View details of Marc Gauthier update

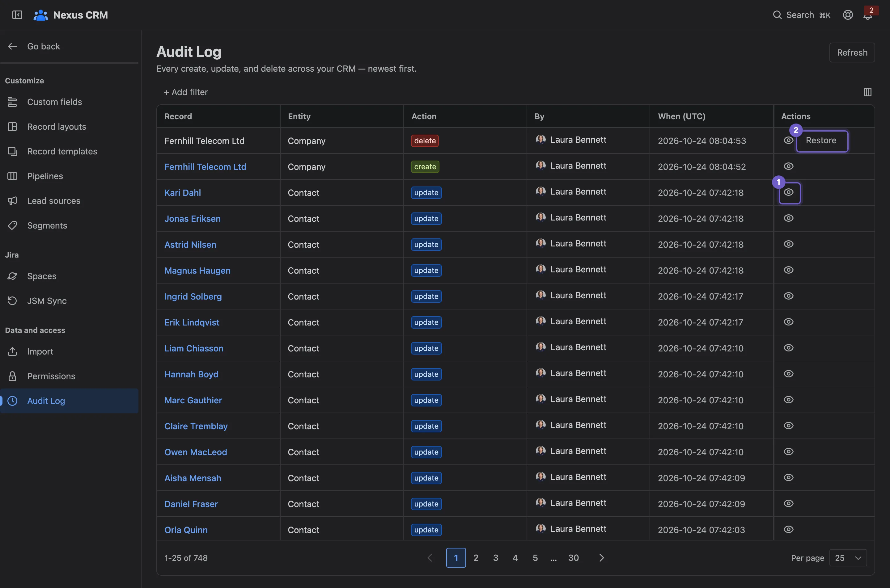point(788,400)
